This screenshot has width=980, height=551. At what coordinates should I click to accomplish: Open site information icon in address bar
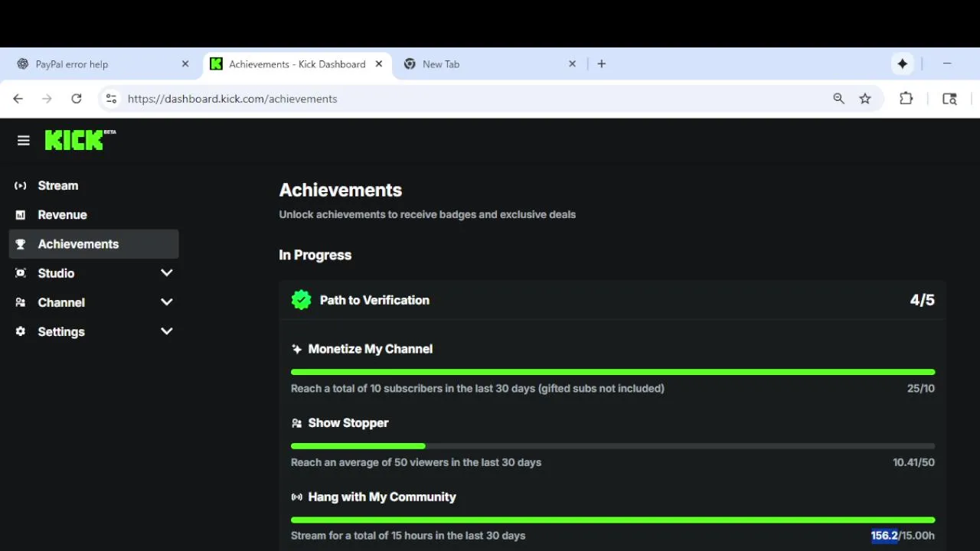click(112, 99)
